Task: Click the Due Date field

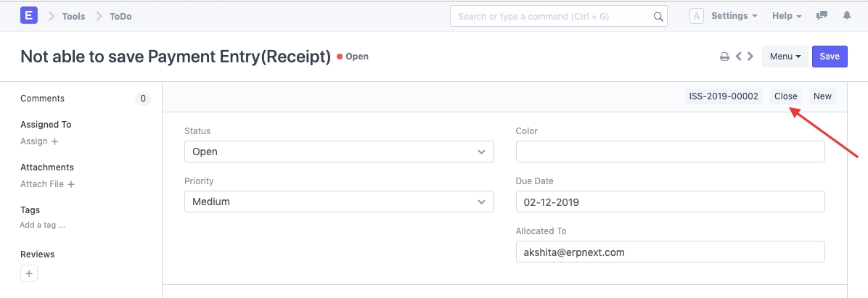Action: [x=670, y=202]
